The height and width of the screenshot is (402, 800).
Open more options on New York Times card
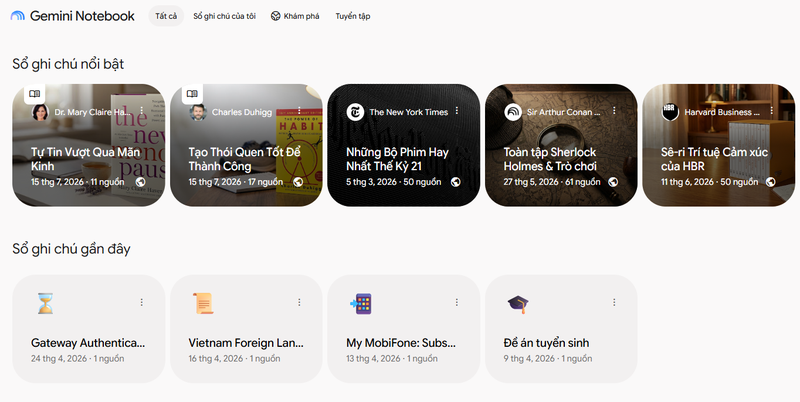pos(457,111)
